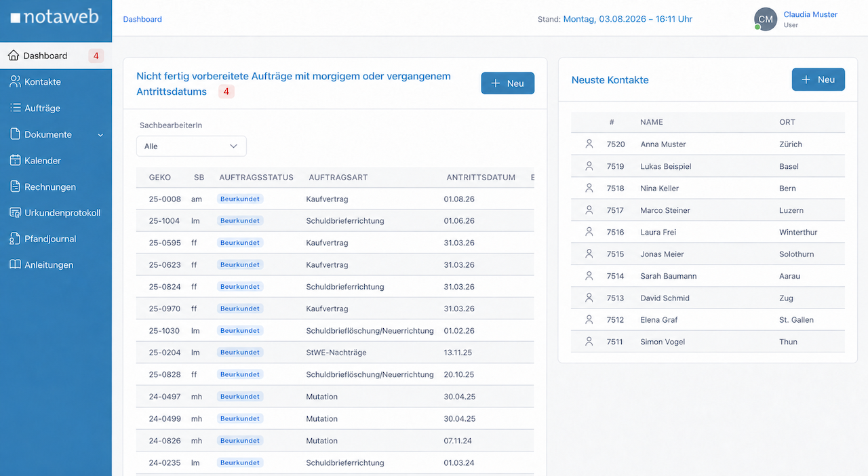Click person icon for Nina Keller
This screenshot has width=868, height=476.
tap(589, 188)
